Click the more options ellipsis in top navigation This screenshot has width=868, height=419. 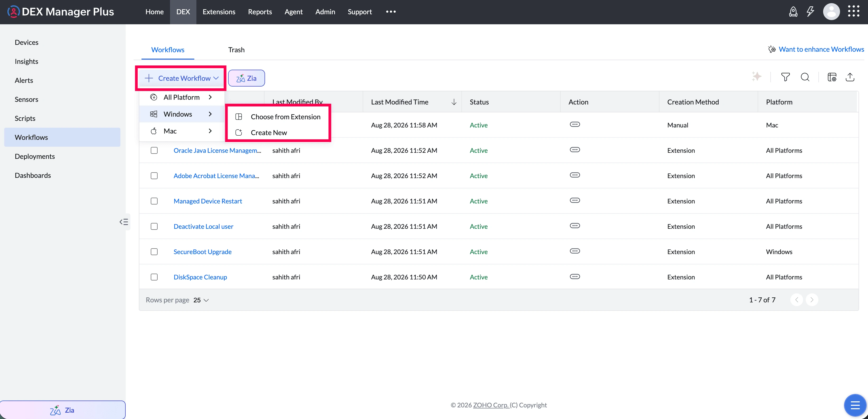(391, 12)
